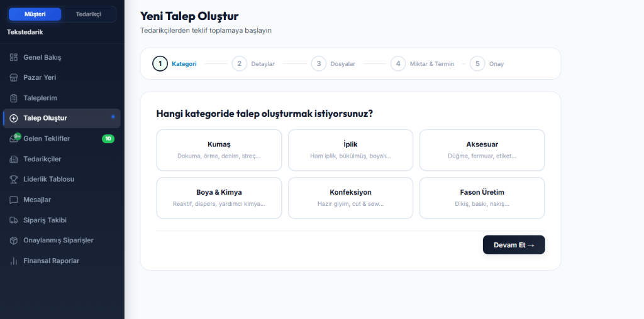This screenshot has width=644, height=319.
Task: Click the Talep Oluştur plus-circle icon
Action: [14, 118]
